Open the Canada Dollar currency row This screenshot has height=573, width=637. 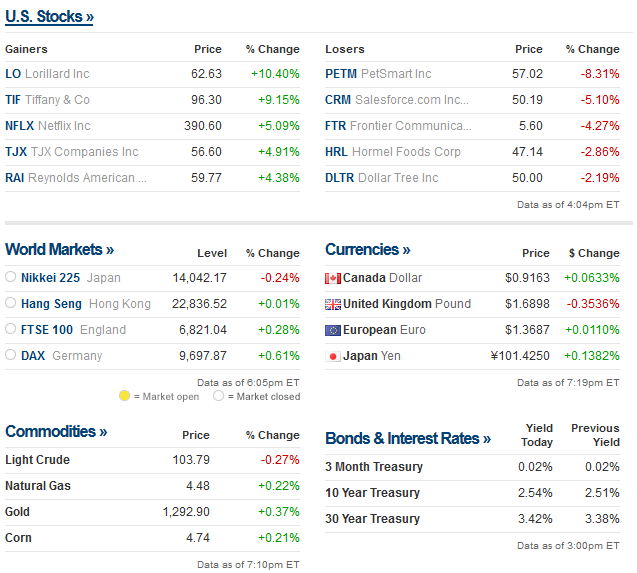tap(472, 278)
